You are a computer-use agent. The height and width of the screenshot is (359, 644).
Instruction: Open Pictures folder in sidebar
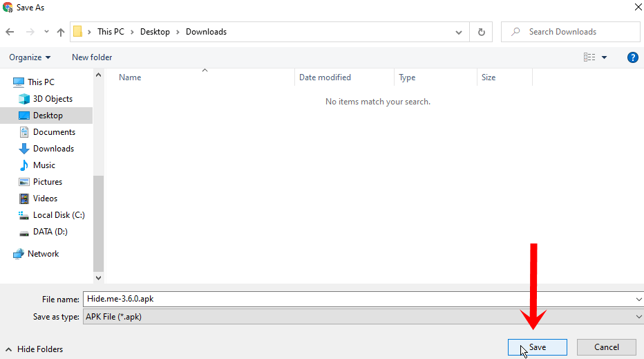[46, 182]
